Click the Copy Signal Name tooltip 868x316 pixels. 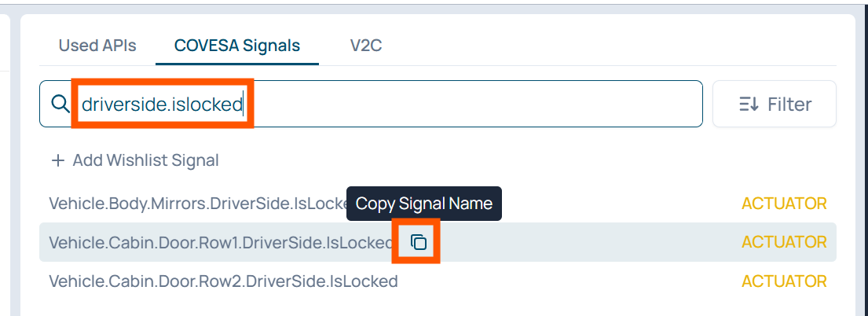[424, 204]
